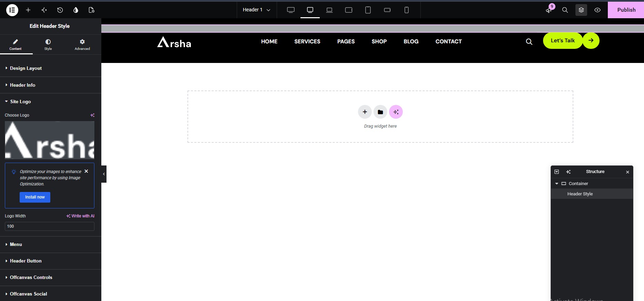Open the Site Settings droplet icon
644x301 pixels.
point(76,10)
